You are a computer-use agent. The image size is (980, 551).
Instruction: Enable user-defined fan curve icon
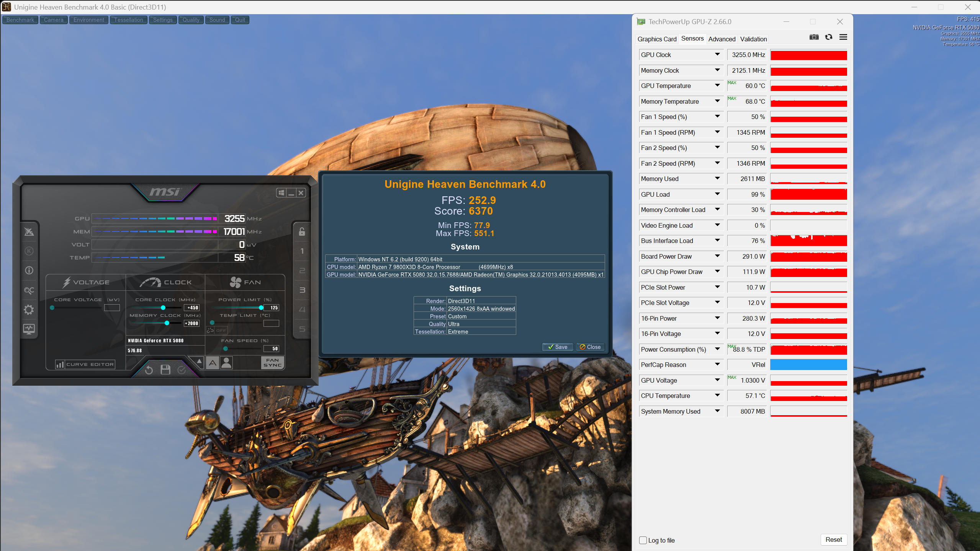(x=227, y=362)
